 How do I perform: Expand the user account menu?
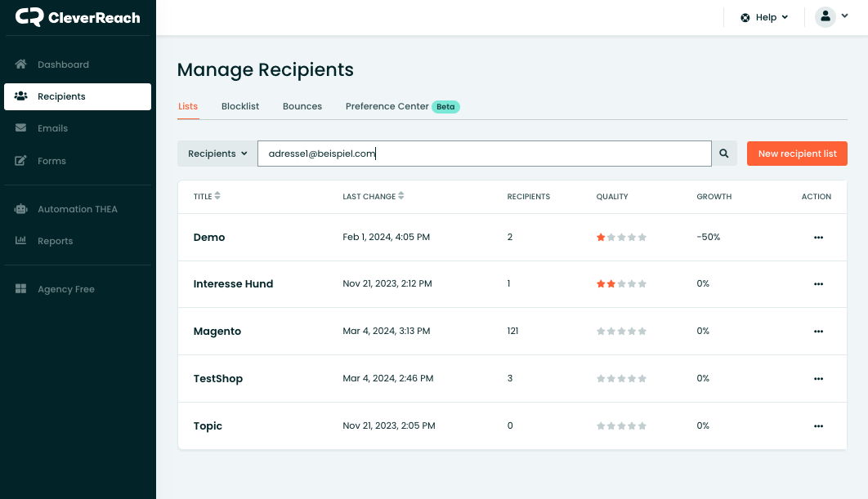point(832,17)
